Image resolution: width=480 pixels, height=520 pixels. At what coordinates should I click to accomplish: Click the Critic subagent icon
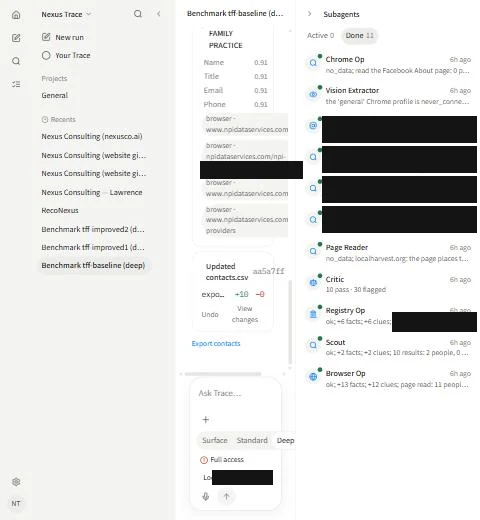(x=313, y=283)
